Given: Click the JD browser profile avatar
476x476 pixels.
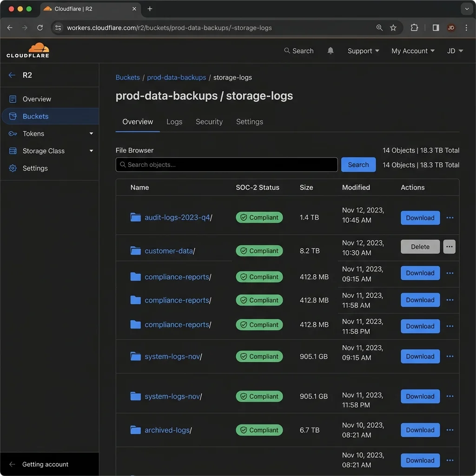Looking at the screenshot, I should pos(451,27).
